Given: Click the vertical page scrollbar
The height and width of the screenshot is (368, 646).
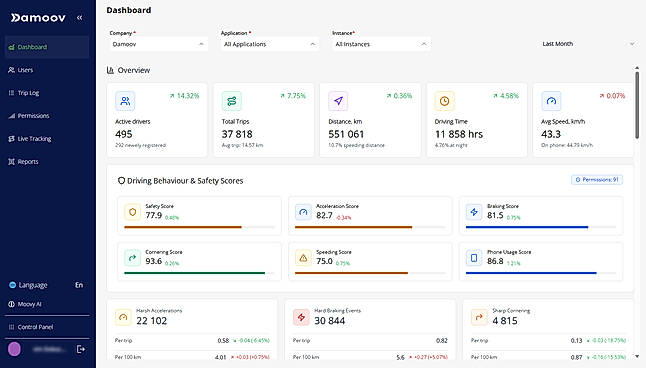Looking at the screenshot, I should click(x=637, y=105).
